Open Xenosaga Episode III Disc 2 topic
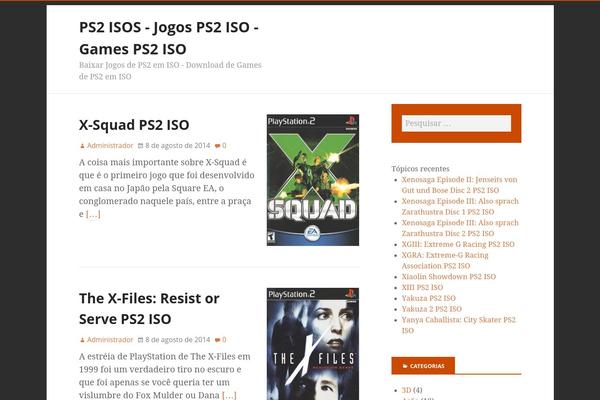The width and height of the screenshot is (600, 400). click(460, 228)
